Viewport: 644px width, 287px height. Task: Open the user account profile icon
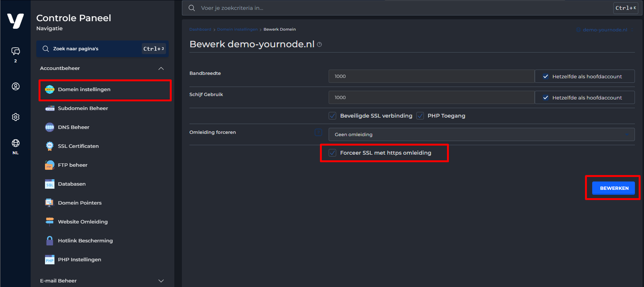click(x=16, y=86)
